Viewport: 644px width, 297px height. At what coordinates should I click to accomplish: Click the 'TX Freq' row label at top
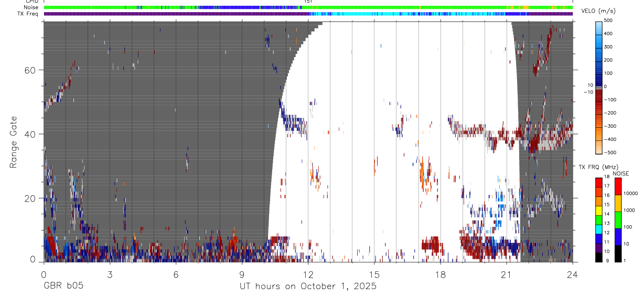pos(28,14)
